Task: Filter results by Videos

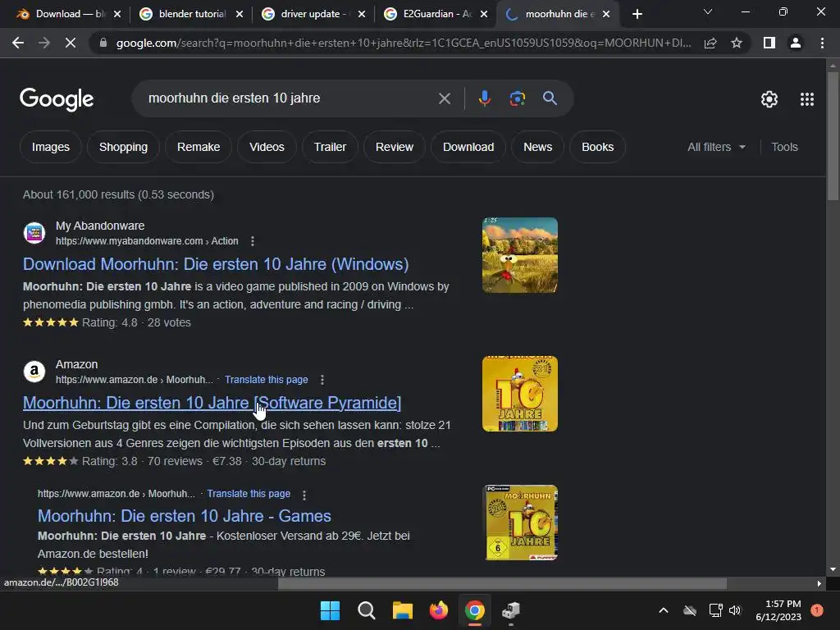Action: (x=267, y=147)
